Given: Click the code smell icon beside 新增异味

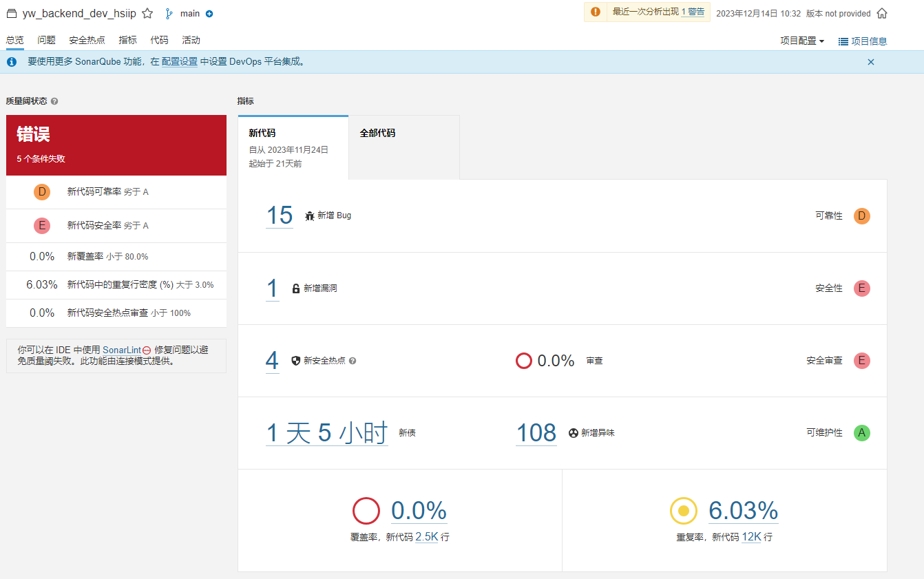Looking at the screenshot, I should [574, 433].
